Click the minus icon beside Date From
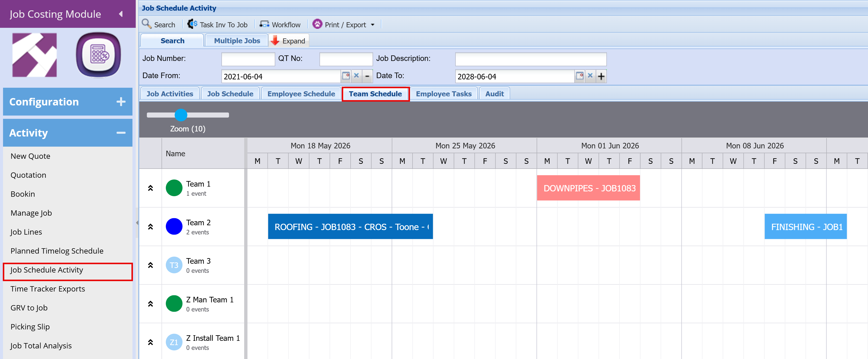The image size is (868, 359). [367, 76]
